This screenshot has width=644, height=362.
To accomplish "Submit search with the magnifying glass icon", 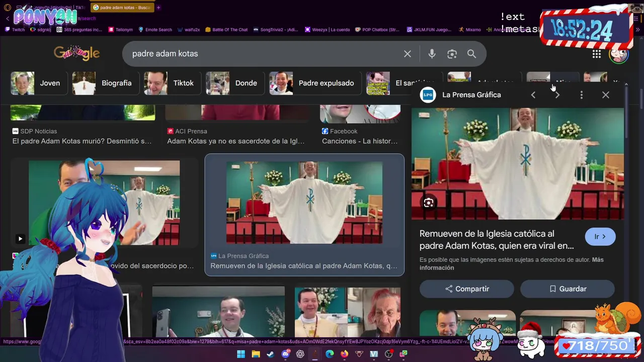I will click(x=471, y=54).
